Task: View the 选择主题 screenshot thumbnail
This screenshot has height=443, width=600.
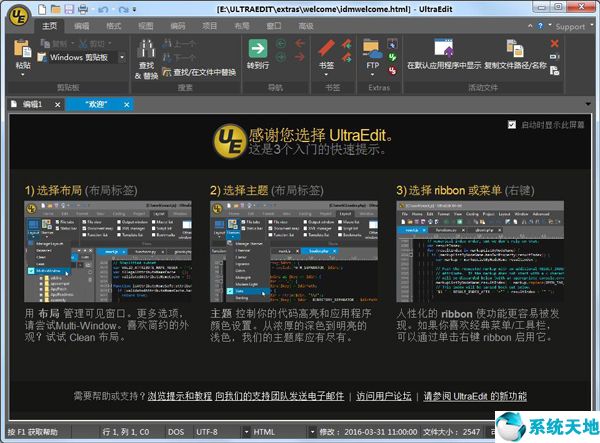Action: pos(294,251)
